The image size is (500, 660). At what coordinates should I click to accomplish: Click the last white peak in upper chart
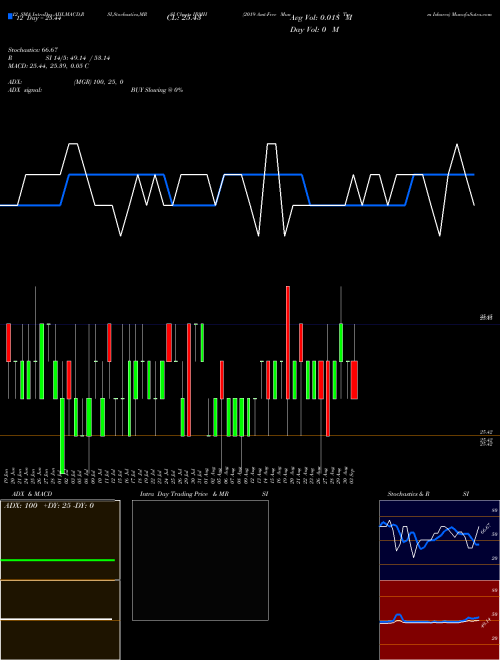coord(457,145)
